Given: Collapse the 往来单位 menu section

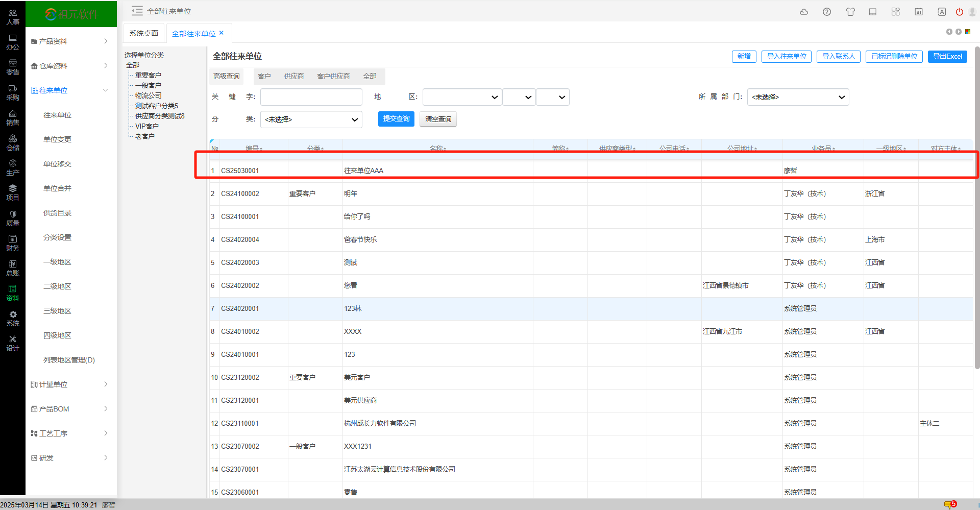Looking at the screenshot, I should pyautogui.click(x=71, y=90).
